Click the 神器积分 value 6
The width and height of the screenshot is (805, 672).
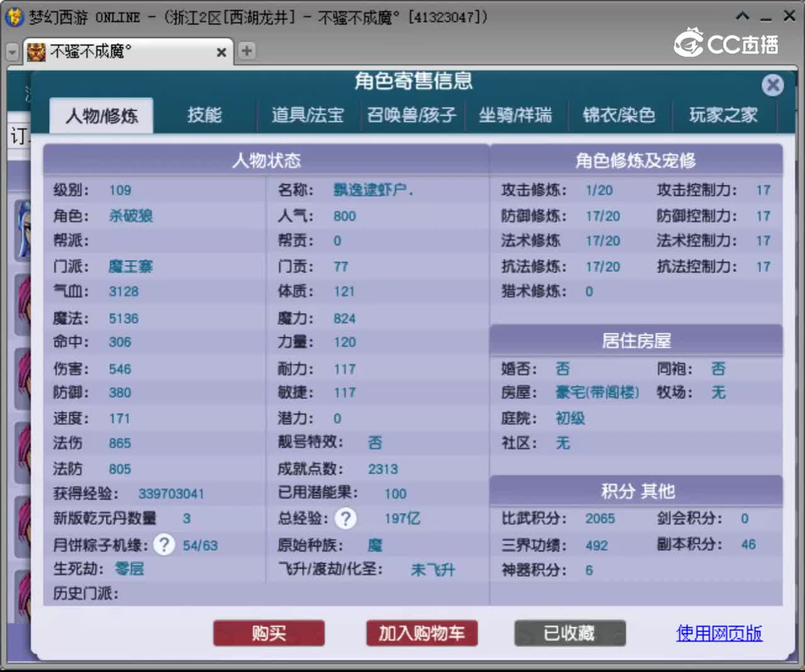[589, 570]
